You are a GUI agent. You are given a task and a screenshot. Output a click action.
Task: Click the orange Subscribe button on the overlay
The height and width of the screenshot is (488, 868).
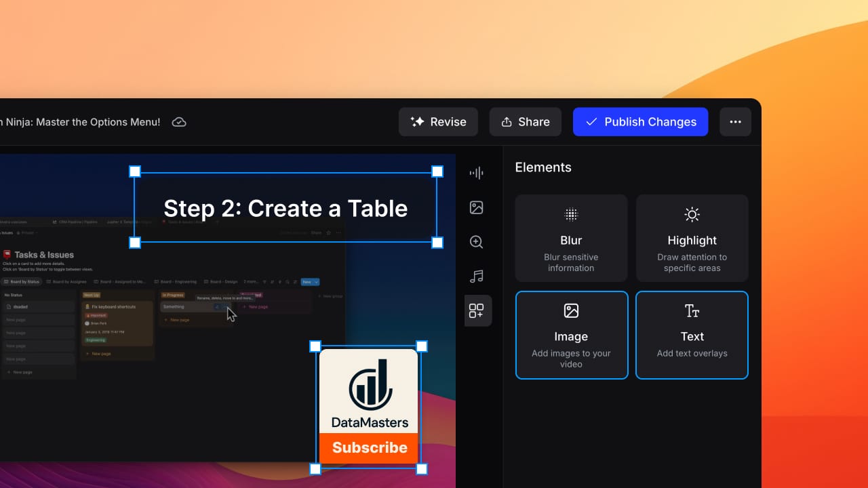click(x=369, y=447)
